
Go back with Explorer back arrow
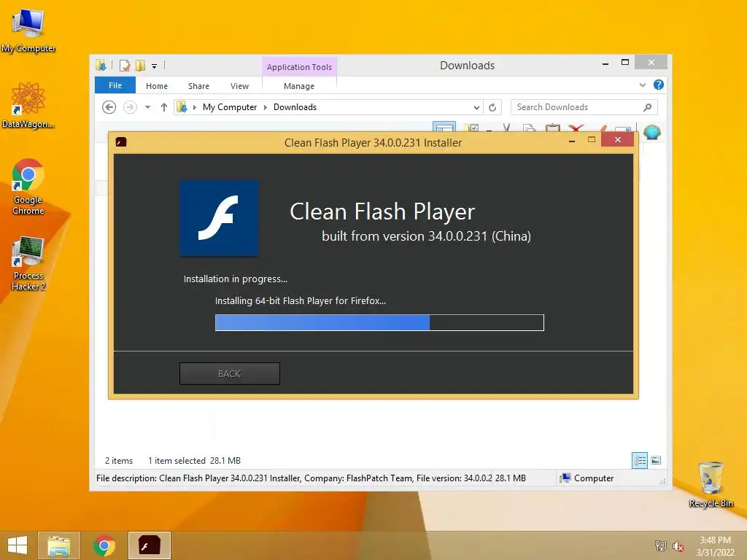[109, 107]
